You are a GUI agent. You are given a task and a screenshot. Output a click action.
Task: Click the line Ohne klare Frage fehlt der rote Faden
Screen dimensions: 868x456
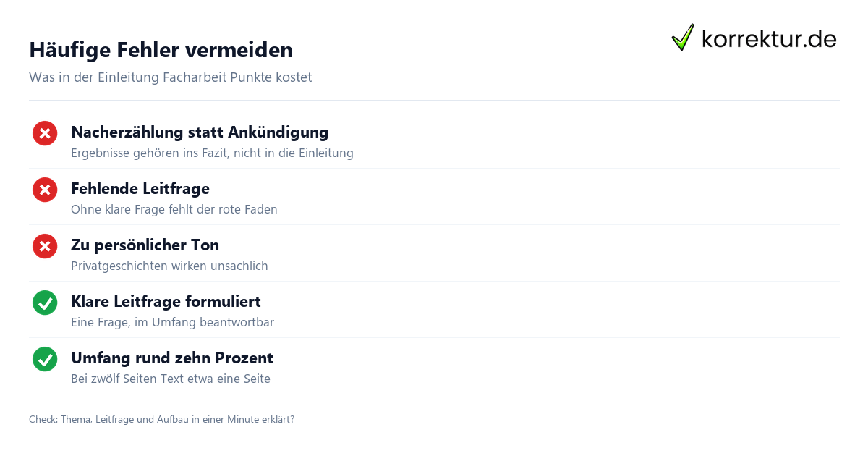174,210
